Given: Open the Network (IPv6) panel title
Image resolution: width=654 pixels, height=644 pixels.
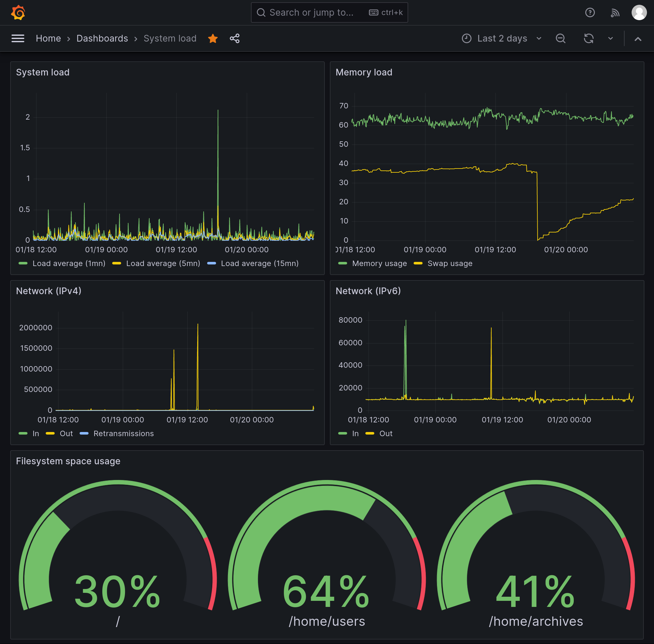Looking at the screenshot, I should 368,291.
